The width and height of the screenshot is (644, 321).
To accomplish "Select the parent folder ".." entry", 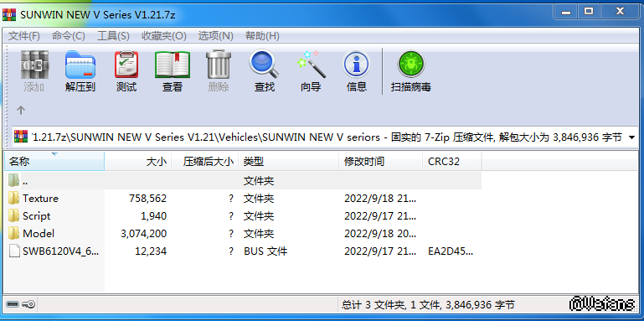I will [243, 181].
